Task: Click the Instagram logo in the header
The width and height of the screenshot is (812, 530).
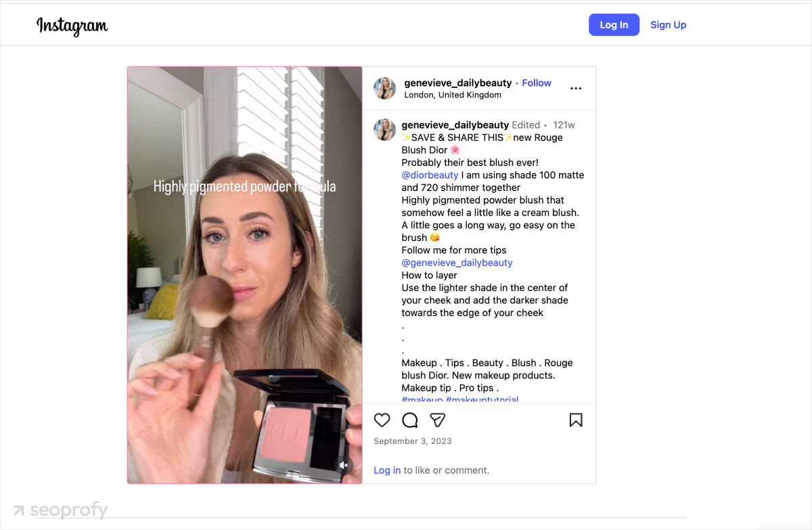Action: pos(72,26)
